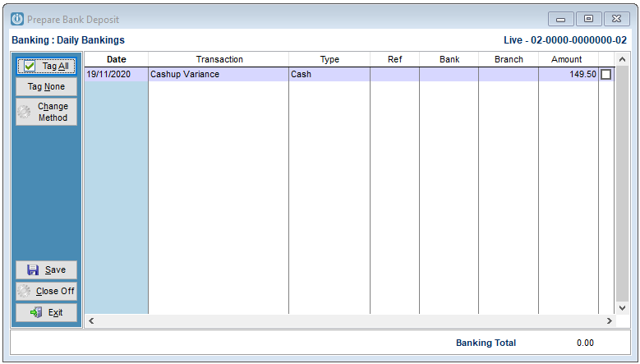The width and height of the screenshot is (640, 364).
Task: Click the Bank column header
Action: click(449, 59)
